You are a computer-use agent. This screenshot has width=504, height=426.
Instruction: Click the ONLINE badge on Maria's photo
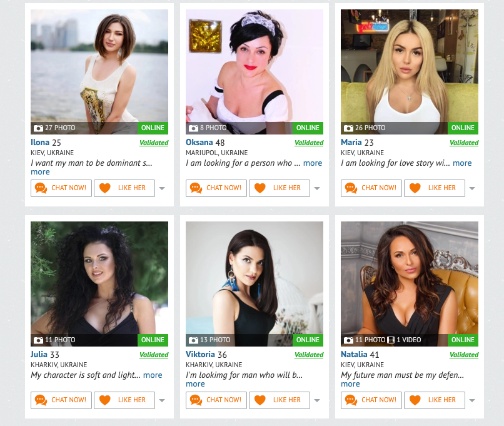coord(463,128)
